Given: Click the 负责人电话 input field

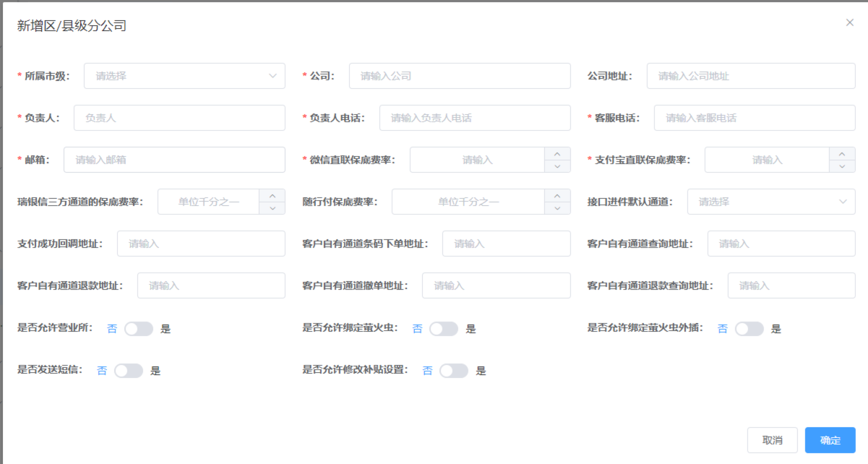Looking at the screenshot, I should click(474, 118).
